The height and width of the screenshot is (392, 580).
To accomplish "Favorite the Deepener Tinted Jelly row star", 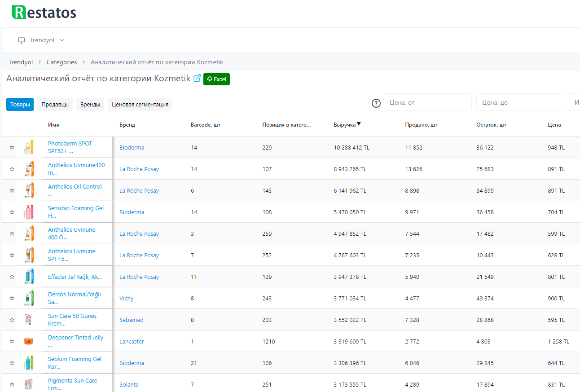I will pyautogui.click(x=12, y=341).
